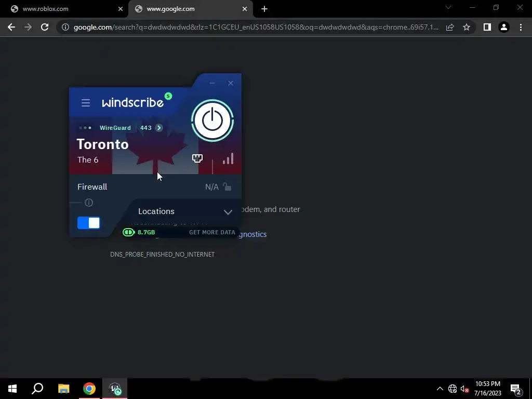The height and width of the screenshot is (399, 532).
Task: Expand the Locations list chevron
Action: pos(228,212)
